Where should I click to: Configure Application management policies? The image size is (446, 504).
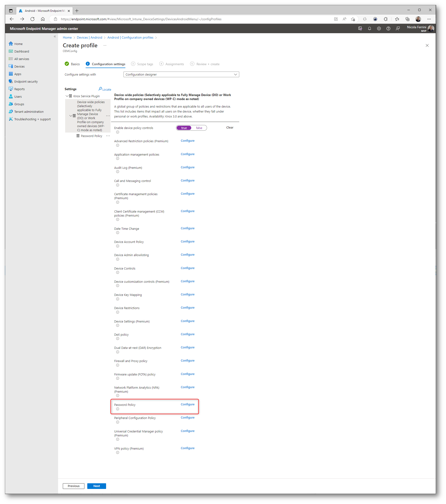click(187, 154)
